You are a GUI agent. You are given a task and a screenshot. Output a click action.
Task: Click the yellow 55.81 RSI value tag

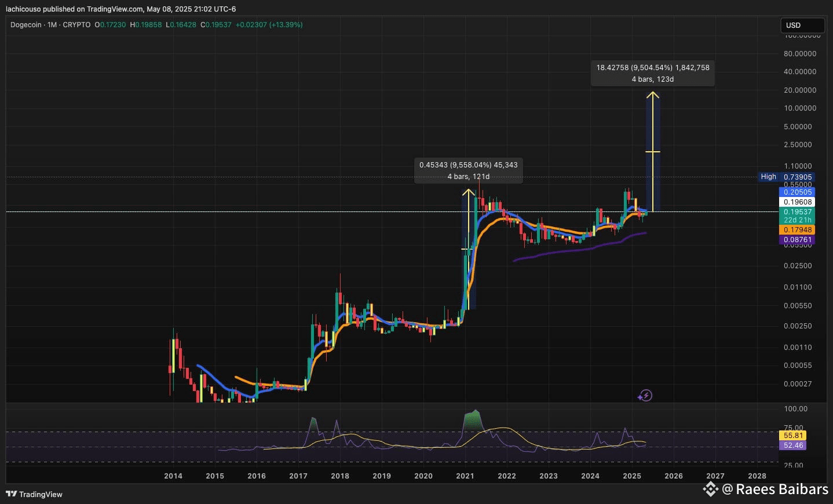tap(793, 436)
